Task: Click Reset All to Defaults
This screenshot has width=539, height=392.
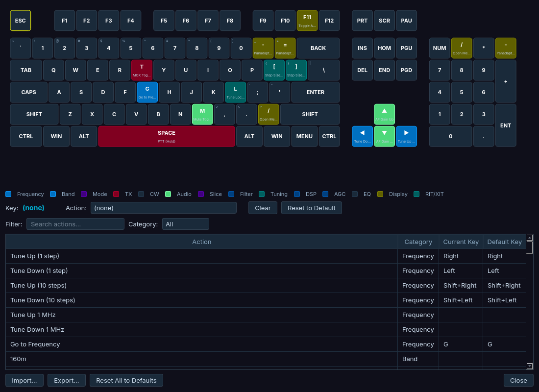Action: coord(126,380)
